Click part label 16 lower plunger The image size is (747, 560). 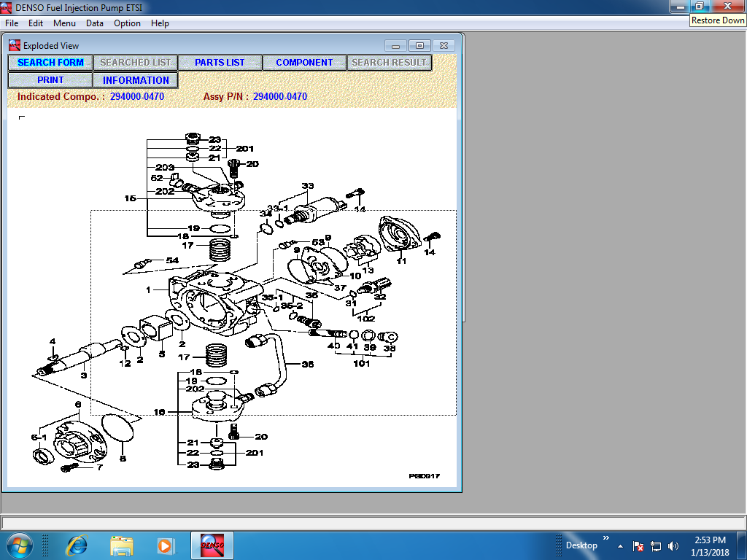[x=159, y=412]
